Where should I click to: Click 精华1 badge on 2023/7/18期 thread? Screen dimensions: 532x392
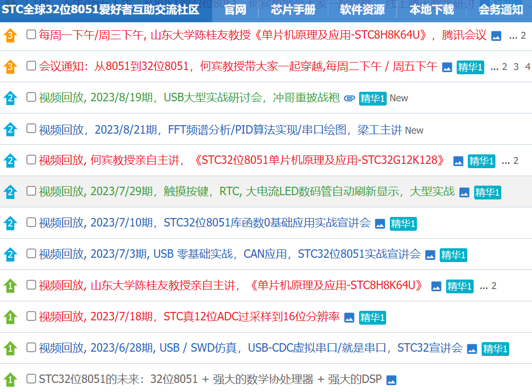coord(372,318)
